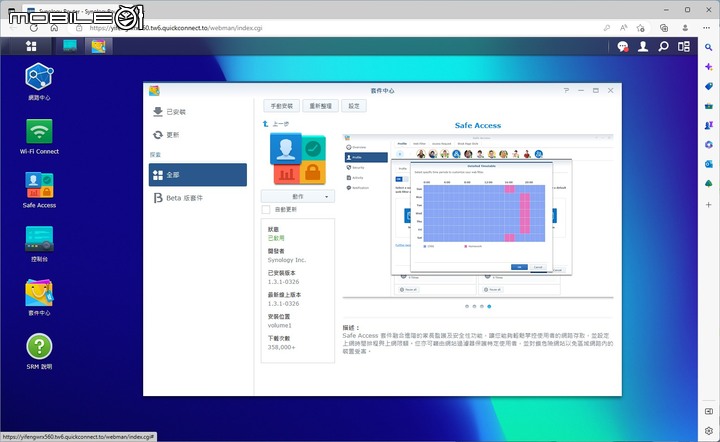Open SRM notifications chat bubble

(x=623, y=46)
